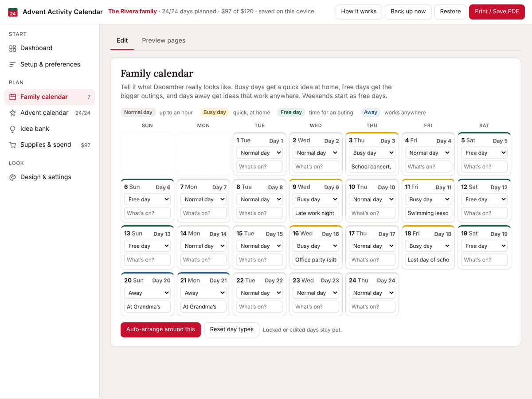Click Back up now
The height and width of the screenshot is (399, 532).
click(x=408, y=12)
